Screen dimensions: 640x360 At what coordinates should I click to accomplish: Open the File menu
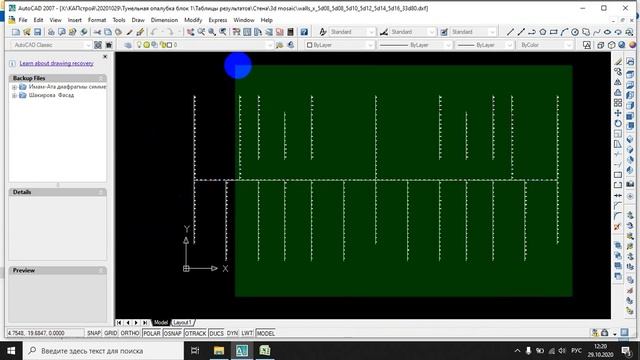coord(23,20)
